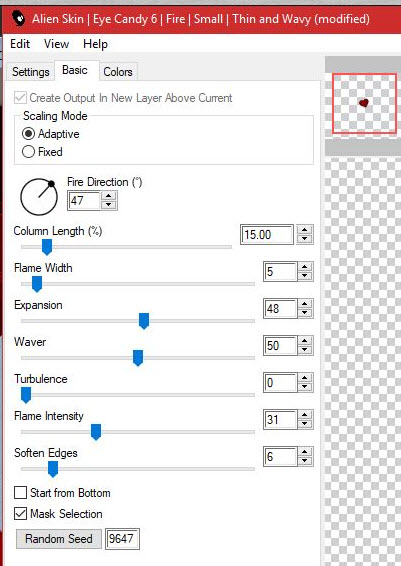Increase Flame Width using up arrow
401x566 pixels.
(x=305, y=267)
